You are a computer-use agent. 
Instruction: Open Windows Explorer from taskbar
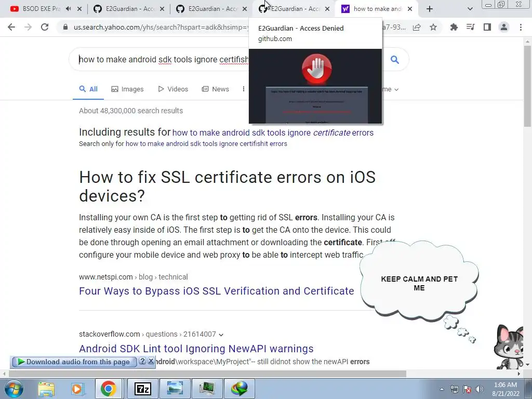(46, 389)
